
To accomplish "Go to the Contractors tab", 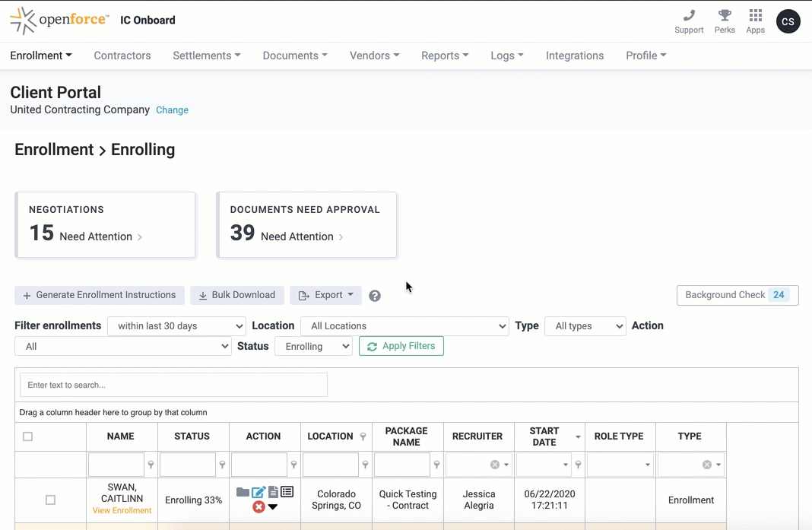I will point(122,56).
